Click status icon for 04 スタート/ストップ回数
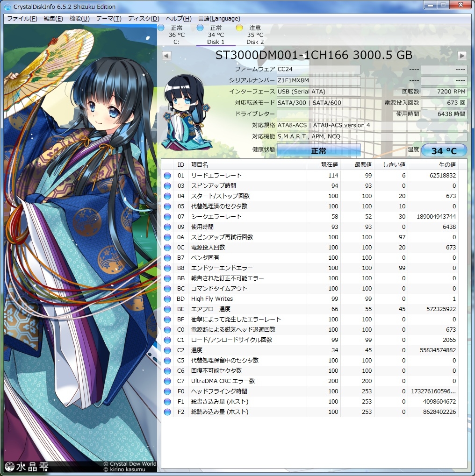The height and width of the screenshot is (476, 475). click(x=167, y=196)
